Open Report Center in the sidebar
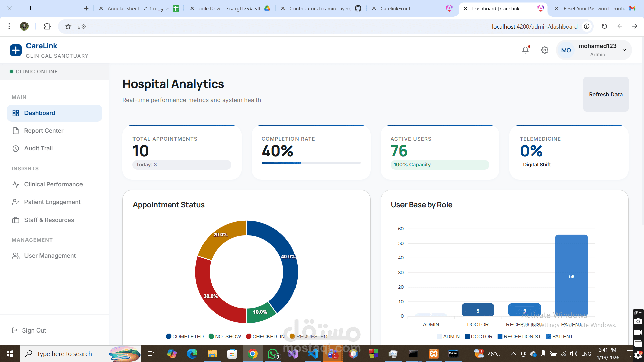 tap(44, 131)
